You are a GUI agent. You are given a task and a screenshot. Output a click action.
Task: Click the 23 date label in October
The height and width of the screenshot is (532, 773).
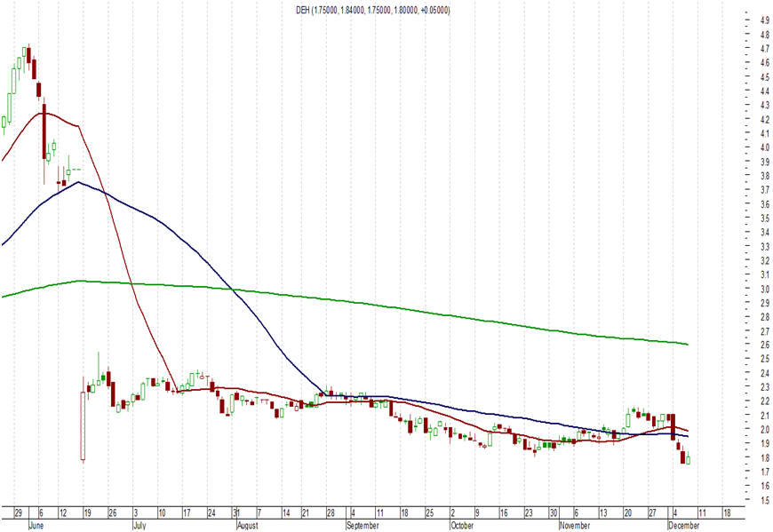529,513
